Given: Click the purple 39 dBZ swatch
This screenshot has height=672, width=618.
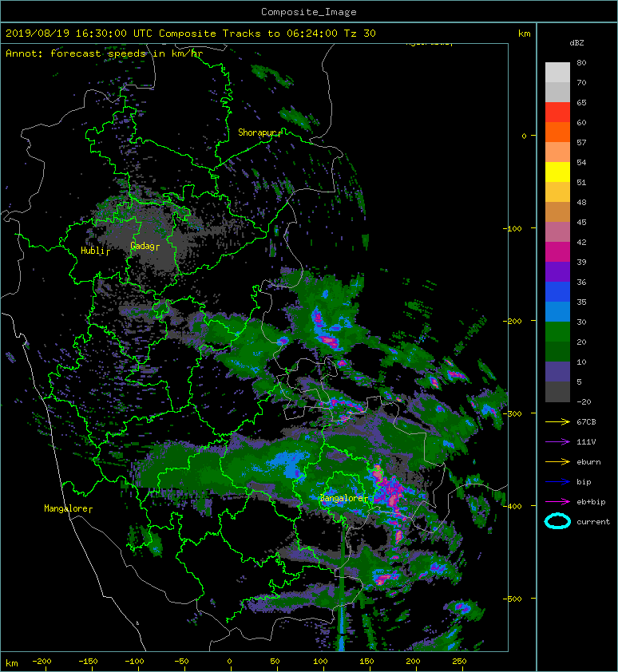Looking at the screenshot, I should (x=557, y=271).
